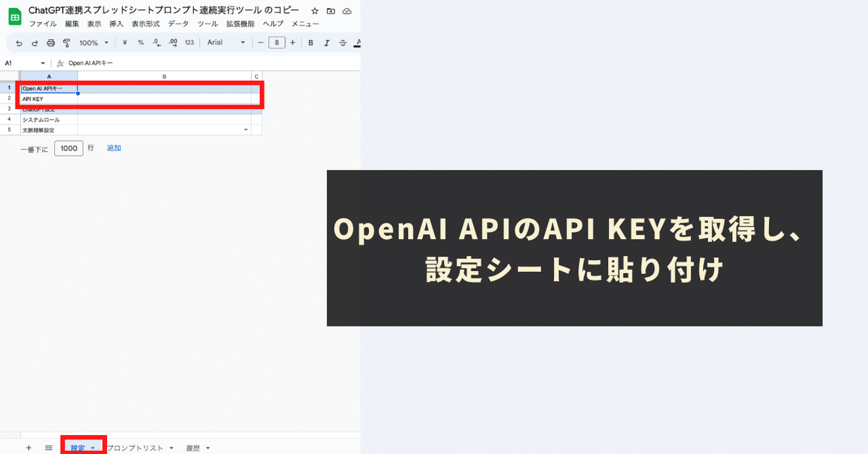The height and width of the screenshot is (454, 868).
Task: Select the 文脈理解設定 cell
Action: click(48, 130)
